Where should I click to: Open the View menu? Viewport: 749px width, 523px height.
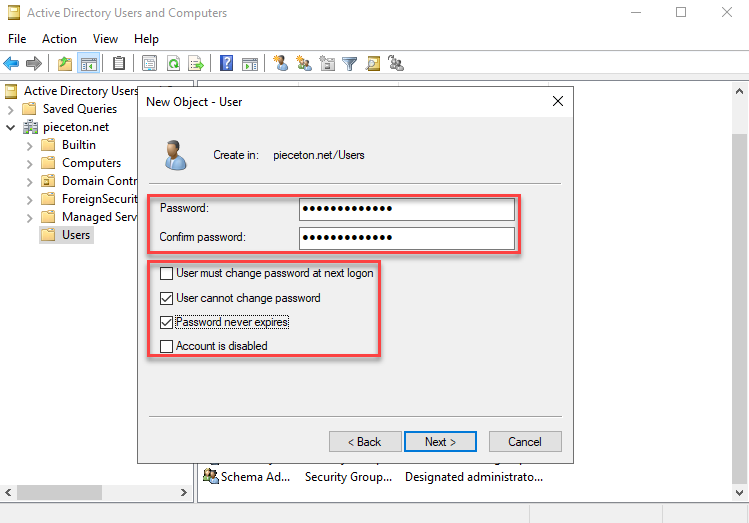pyautogui.click(x=105, y=39)
